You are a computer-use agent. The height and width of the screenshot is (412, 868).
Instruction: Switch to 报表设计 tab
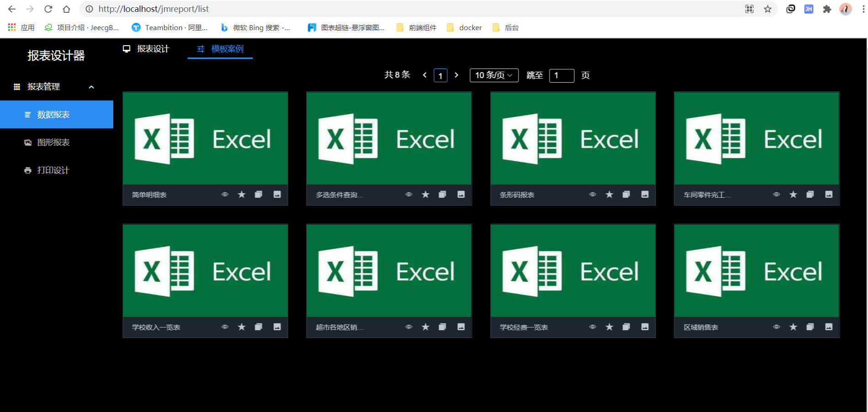(146, 49)
